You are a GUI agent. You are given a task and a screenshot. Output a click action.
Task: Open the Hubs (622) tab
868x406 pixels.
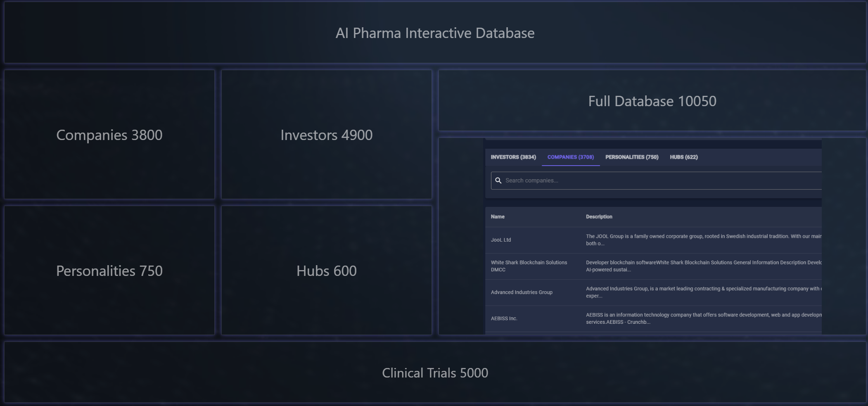pyautogui.click(x=683, y=157)
